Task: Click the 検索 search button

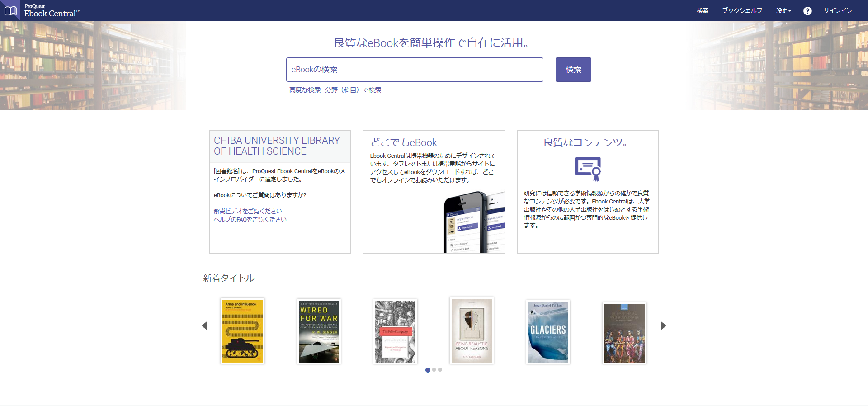Action: click(x=573, y=70)
